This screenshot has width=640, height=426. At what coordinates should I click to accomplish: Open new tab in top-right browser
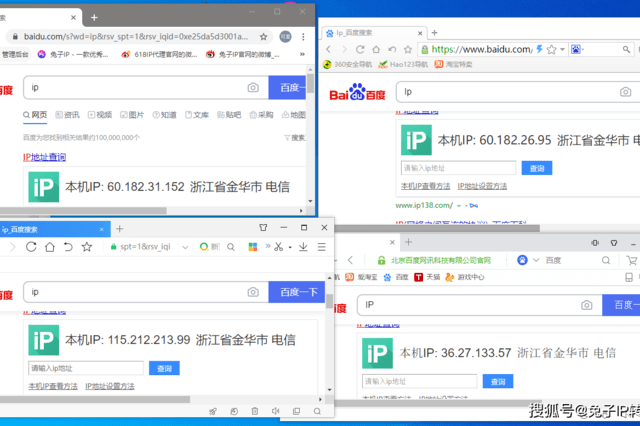pos(434,33)
